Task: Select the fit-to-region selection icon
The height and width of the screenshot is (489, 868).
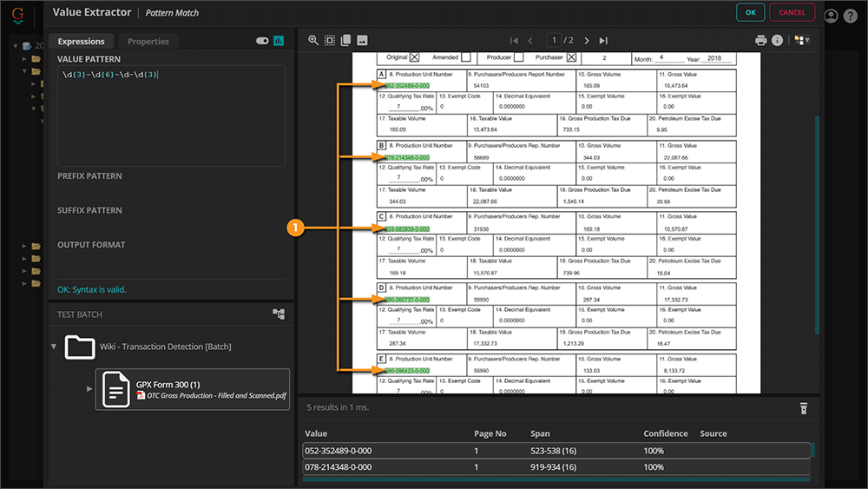Action: [330, 41]
